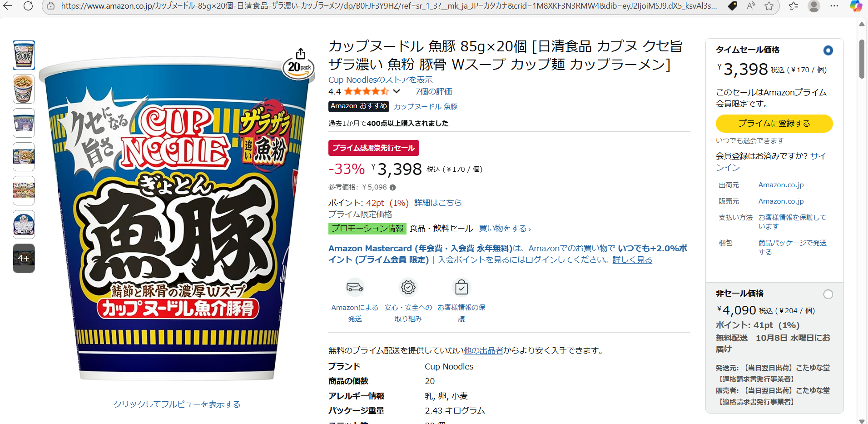This screenshot has width=868, height=424.
Task: Show more images via the 4+ thumbnail
Action: tap(24, 258)
